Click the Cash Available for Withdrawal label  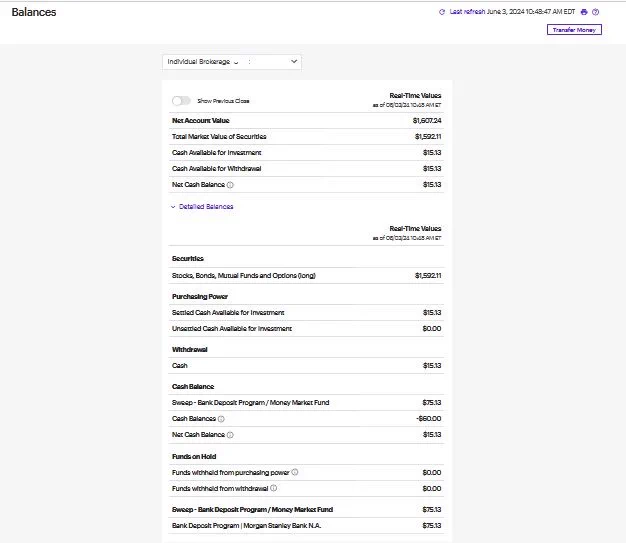coord(216,168)
